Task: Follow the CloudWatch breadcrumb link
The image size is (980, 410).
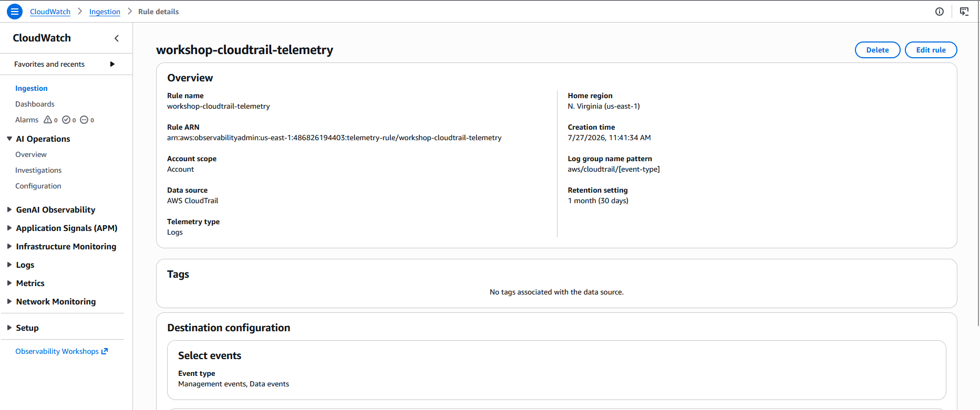Action: pos(50,12)
